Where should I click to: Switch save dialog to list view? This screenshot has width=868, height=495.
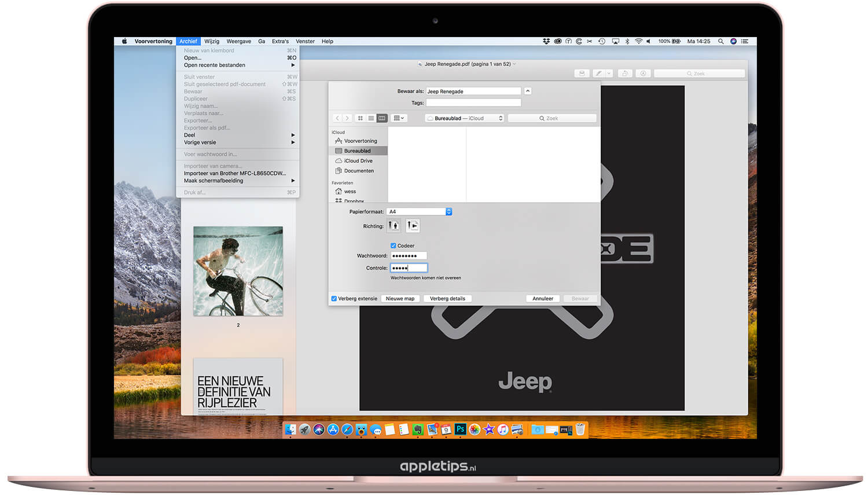(371, 118)
